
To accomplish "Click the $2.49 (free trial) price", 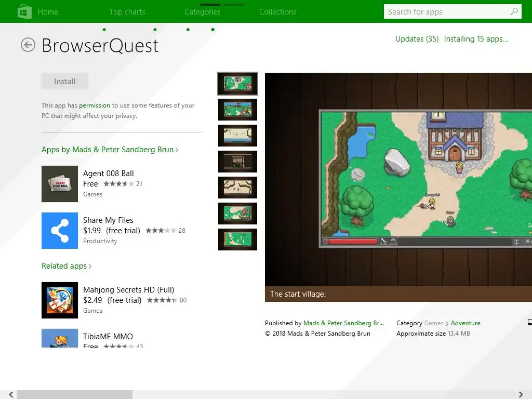I will tap(112, 300).
